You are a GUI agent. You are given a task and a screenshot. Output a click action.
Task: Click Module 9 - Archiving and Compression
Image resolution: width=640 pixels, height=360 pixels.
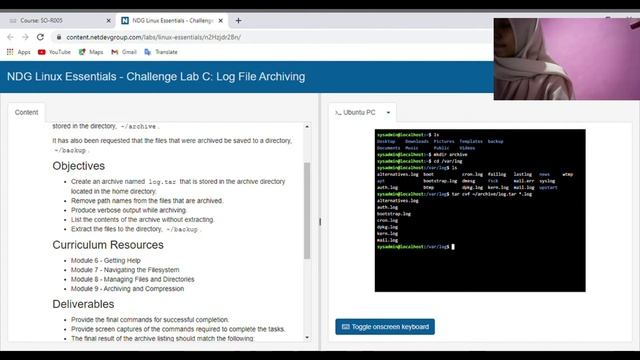pyautogui.click(x=127, y=289)
